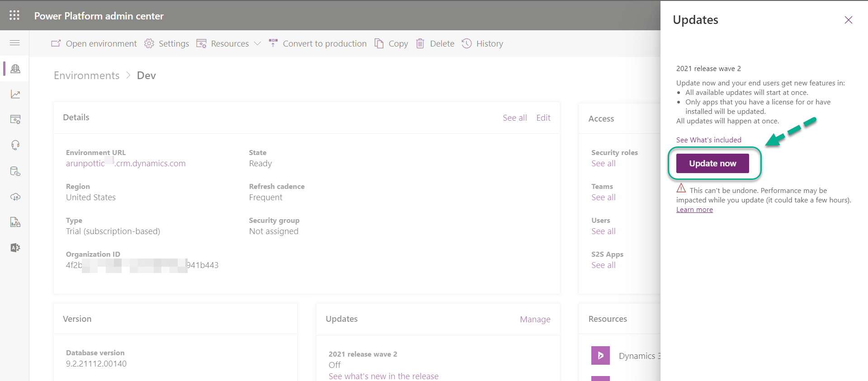Click Open environment label in toolbar
Image resolution: width=868 pixels, height=381 pixels.
101,43
